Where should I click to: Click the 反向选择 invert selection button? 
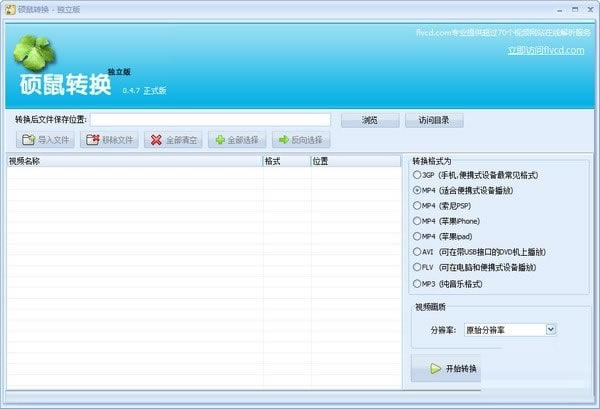coord(301,140)
